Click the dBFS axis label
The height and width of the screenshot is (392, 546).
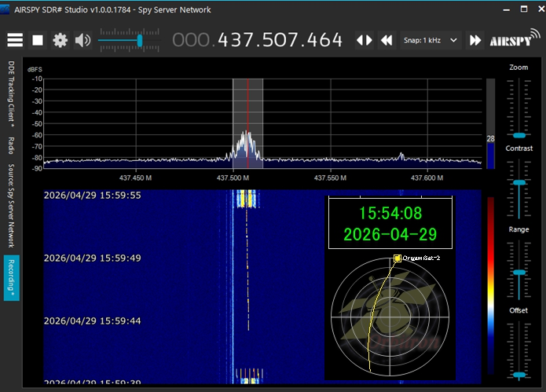[x=35, y=69]
